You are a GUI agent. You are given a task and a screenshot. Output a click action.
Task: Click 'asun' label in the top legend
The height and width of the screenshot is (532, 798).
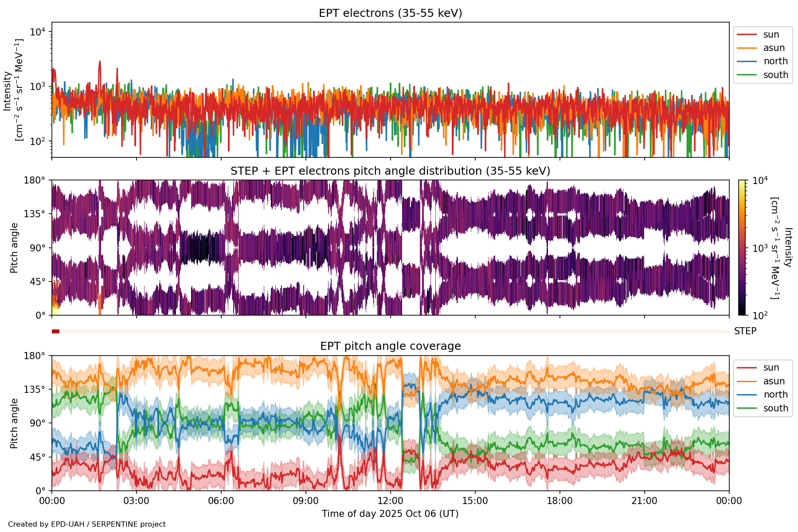[774, 48]
